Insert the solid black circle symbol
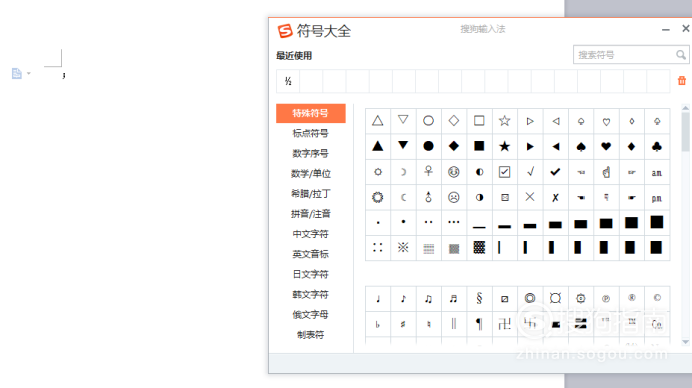 429,147
